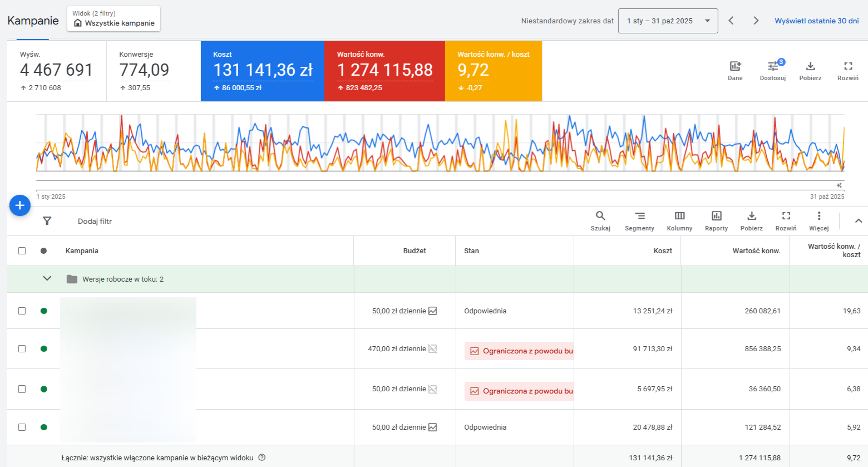
Task: Select checkbox of campaign costing 20 478,88 zł
Action: click(x=22, y=427)
